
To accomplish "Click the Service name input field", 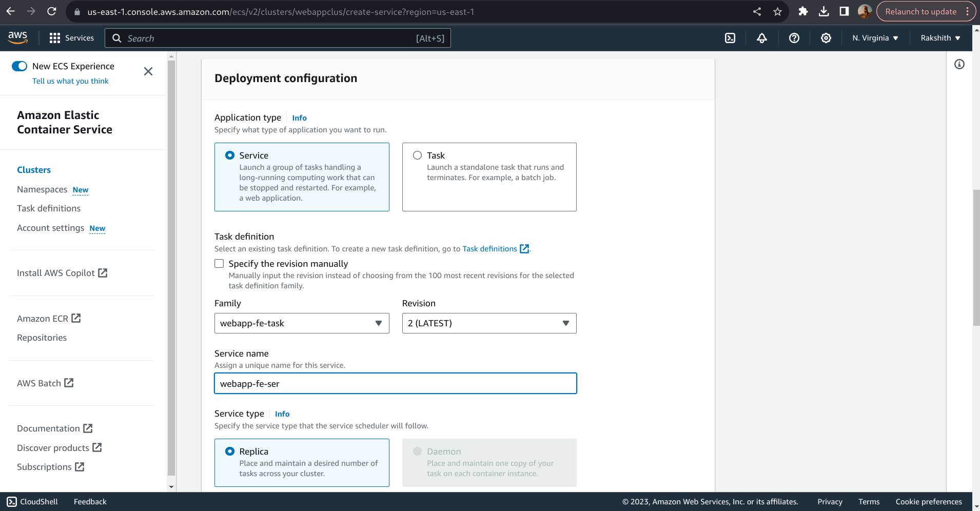I will 395,384.
